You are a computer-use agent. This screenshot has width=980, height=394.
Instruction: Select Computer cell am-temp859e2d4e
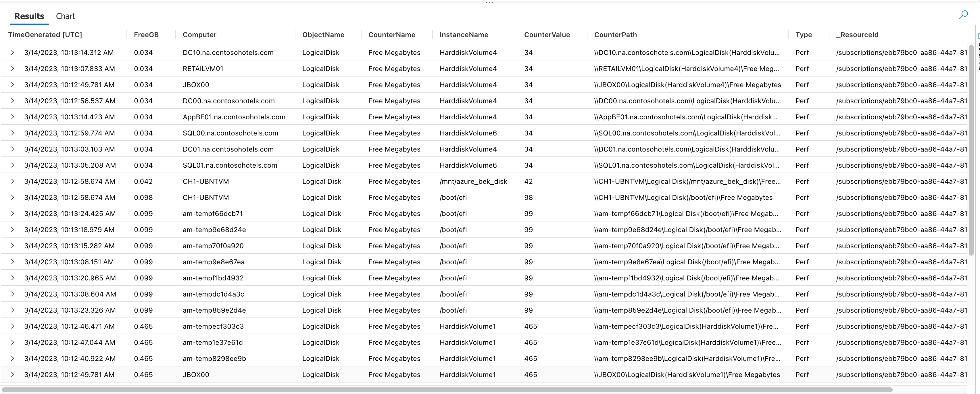[x=214, y=310]
